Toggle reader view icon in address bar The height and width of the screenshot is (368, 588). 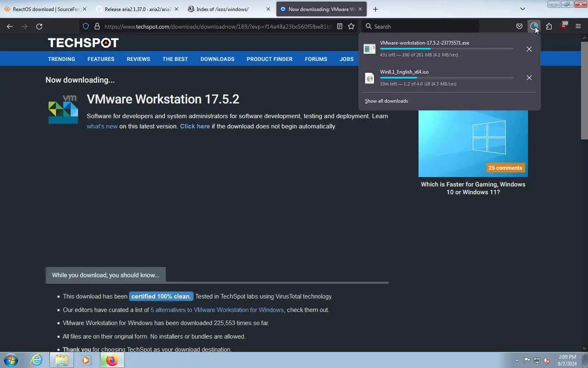pos(339,26)
